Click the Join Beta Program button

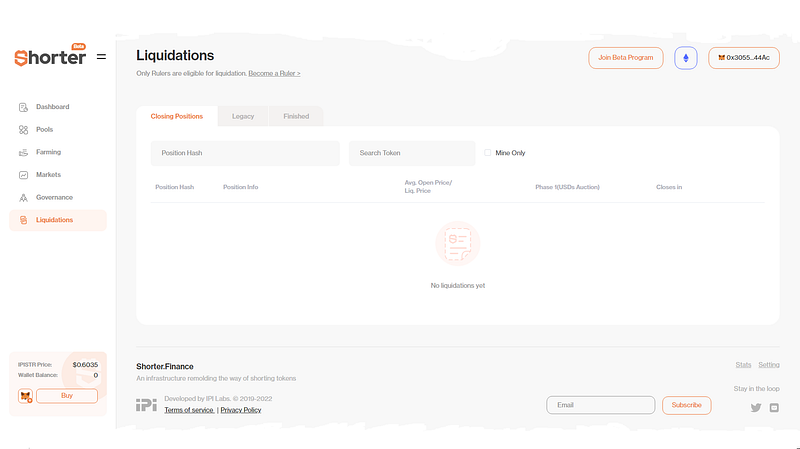coord(626,58)
